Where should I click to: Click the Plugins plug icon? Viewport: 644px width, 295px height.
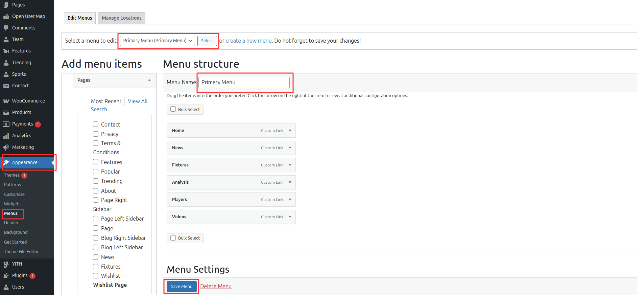pos(6,276)
